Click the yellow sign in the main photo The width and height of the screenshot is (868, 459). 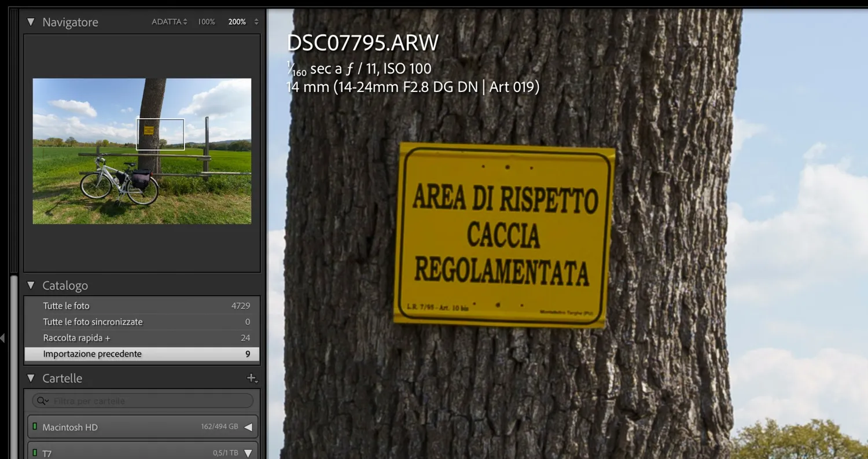(503, 234)
